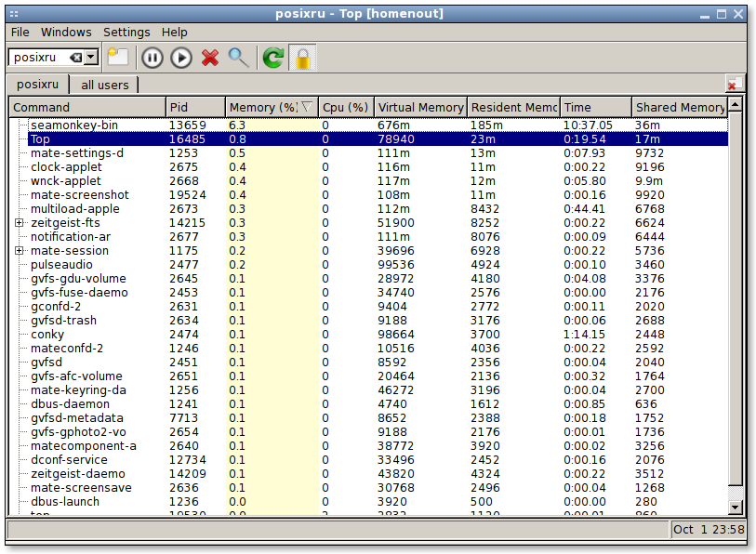756x554 pixels.
Task: Open the Settings menu
Action: tap(126, 33)
